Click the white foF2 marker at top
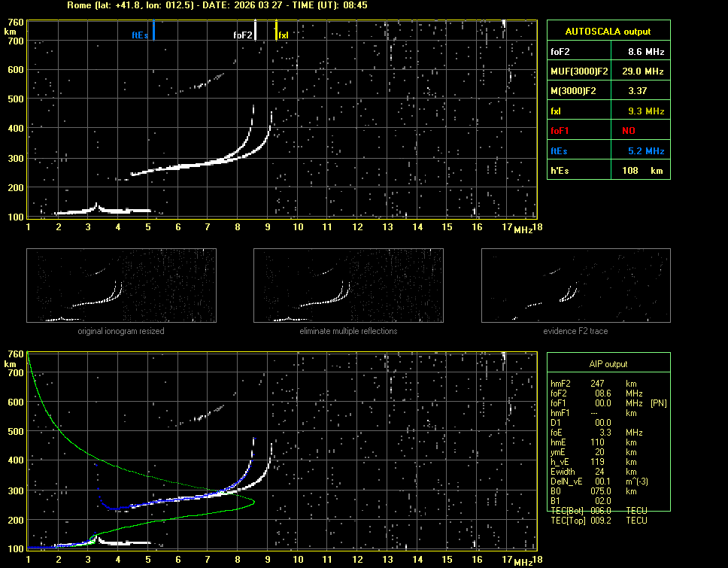 tap(255, 31)
